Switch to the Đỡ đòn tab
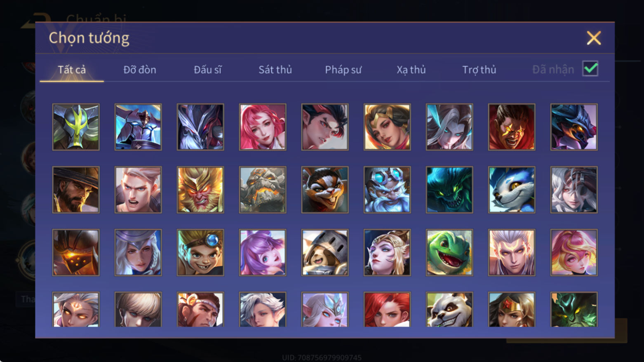This screenshot has width=644, height=362. [x=140, y=70]
